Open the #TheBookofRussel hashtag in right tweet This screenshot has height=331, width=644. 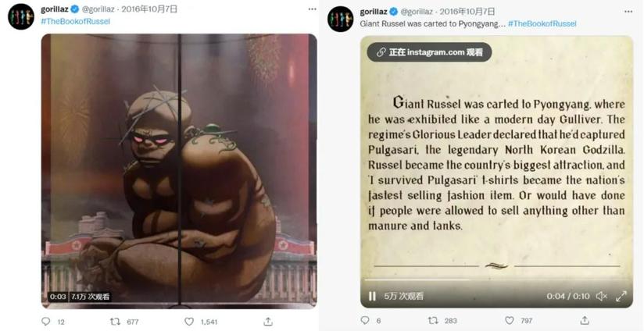pyautogui.click(x=542, y=23)
